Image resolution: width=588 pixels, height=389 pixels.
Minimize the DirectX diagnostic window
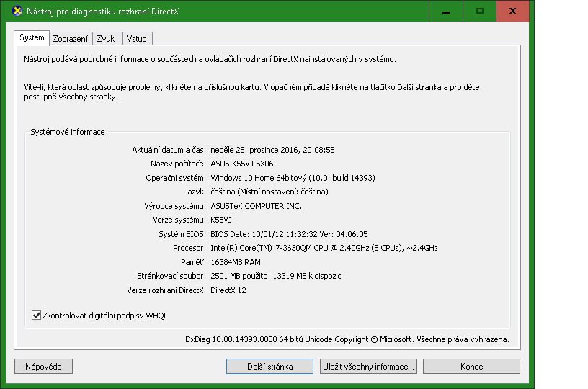pyautogui.click(x=446, y=12)
